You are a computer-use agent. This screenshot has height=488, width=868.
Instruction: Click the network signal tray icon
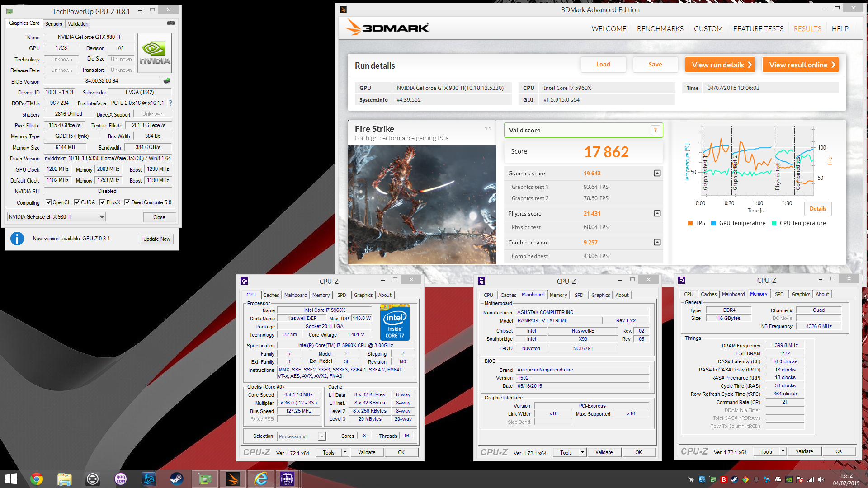coord(811,479)
